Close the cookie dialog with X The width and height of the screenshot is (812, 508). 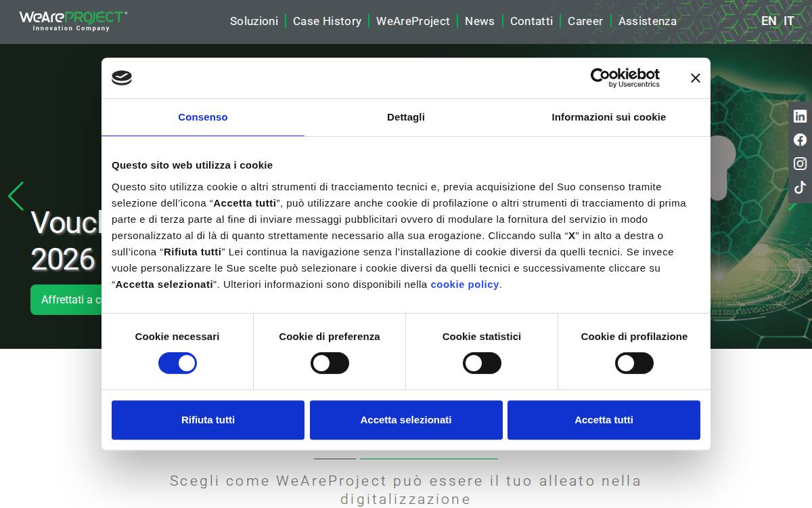(695, 78)
